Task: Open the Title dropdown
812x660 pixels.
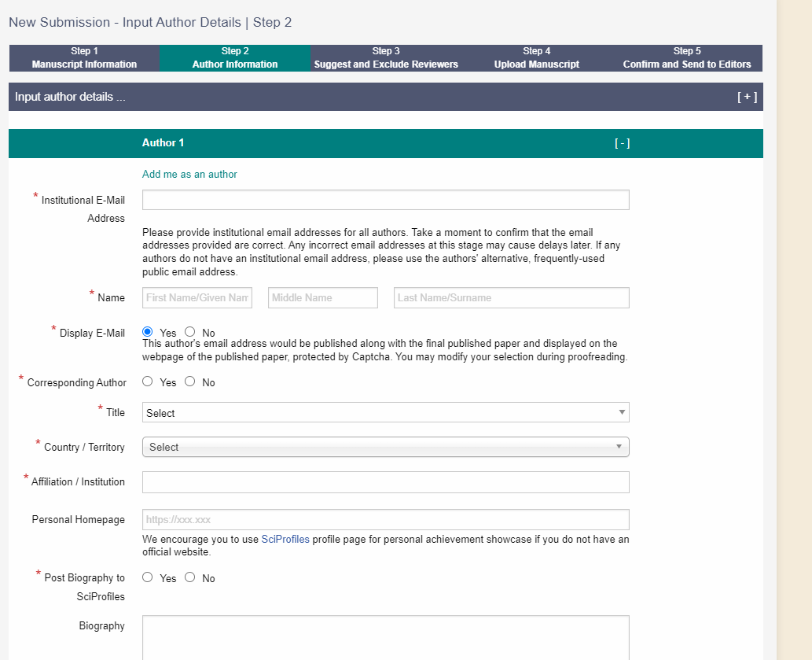Action: (385, 413)
